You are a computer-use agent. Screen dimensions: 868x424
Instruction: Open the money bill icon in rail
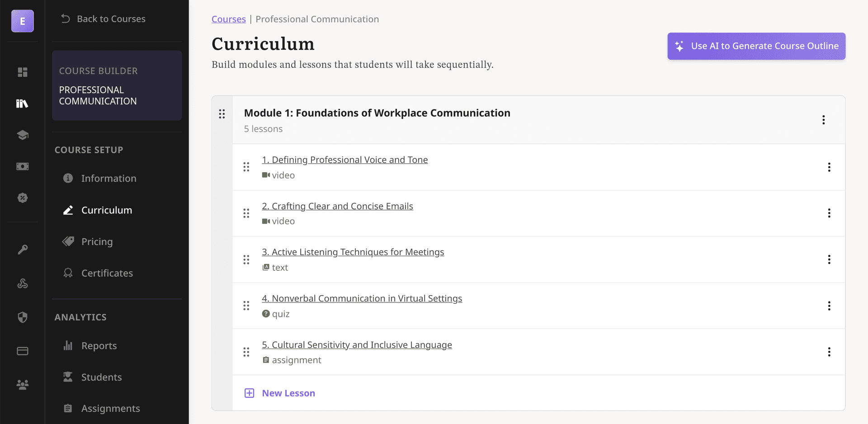point(23,166)
